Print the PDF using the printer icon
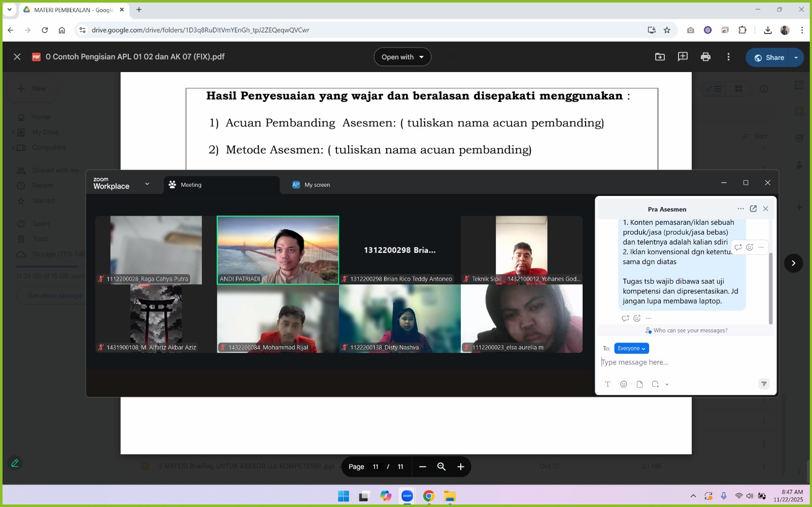This screenshot has height=507, width=812. click(x=705, y=57)
